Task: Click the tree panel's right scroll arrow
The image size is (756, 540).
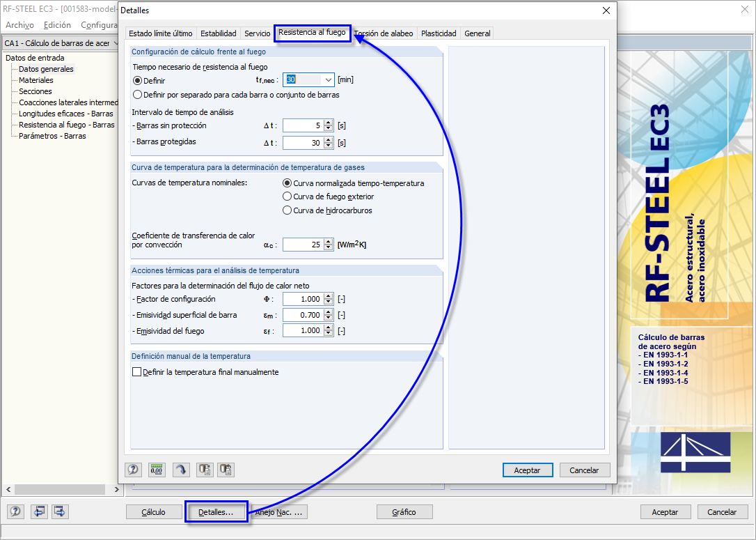Action: (x=116, y=489)
